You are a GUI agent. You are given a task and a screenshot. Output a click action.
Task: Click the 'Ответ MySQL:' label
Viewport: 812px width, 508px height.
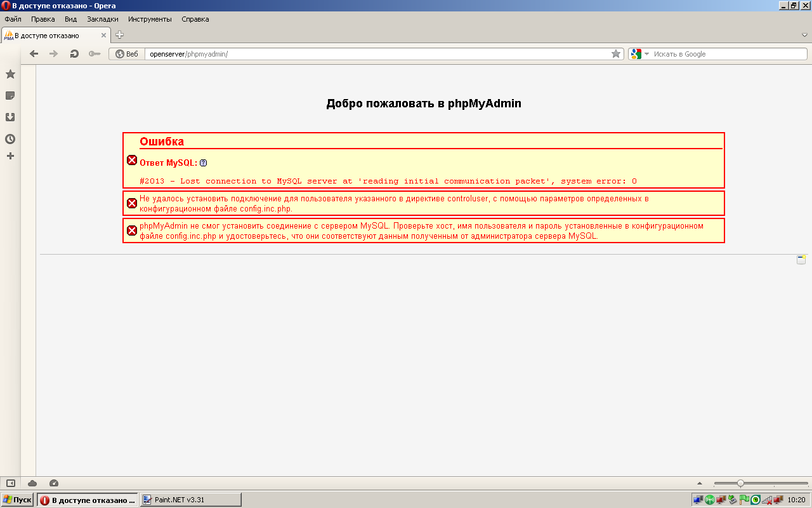(x=168, y=163)
